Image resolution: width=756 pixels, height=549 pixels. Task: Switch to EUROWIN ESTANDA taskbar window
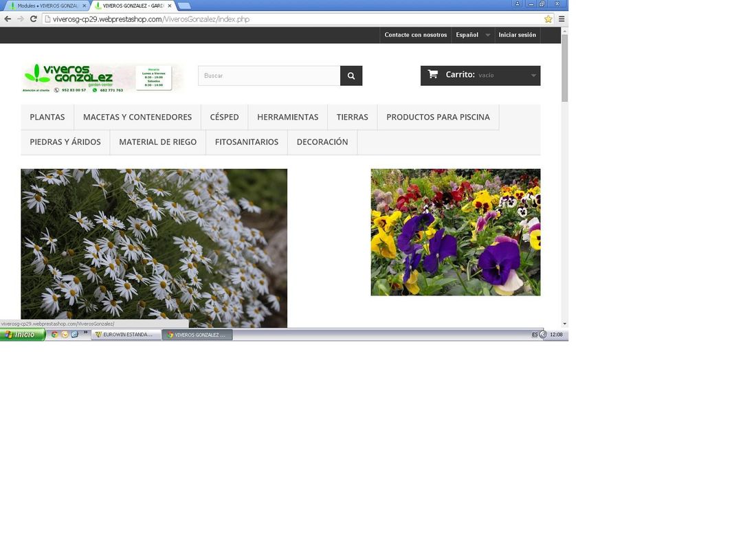point(126,335)
